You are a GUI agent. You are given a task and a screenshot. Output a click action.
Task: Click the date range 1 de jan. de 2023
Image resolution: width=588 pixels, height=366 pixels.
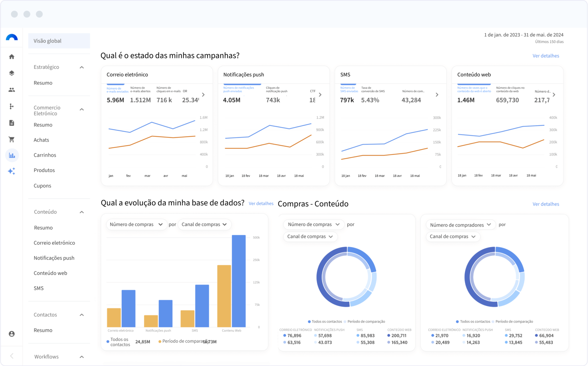point(523,35)
